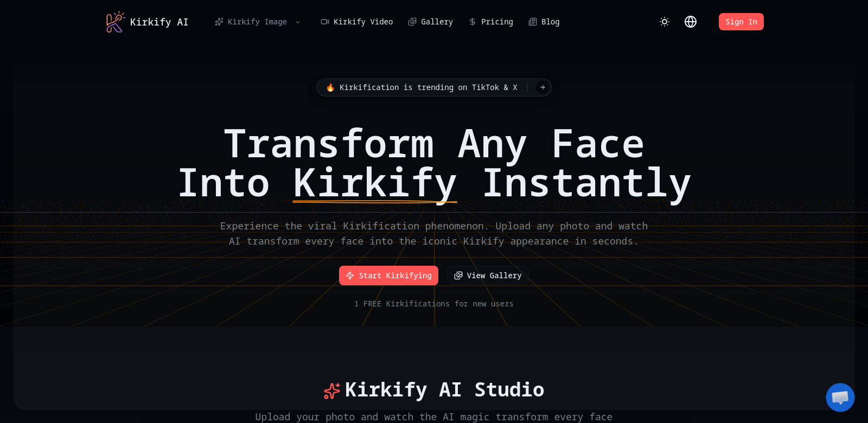Open the Kirkification trending banner
The height and width of the screenshot is (423, 868).
click(434, 87)
